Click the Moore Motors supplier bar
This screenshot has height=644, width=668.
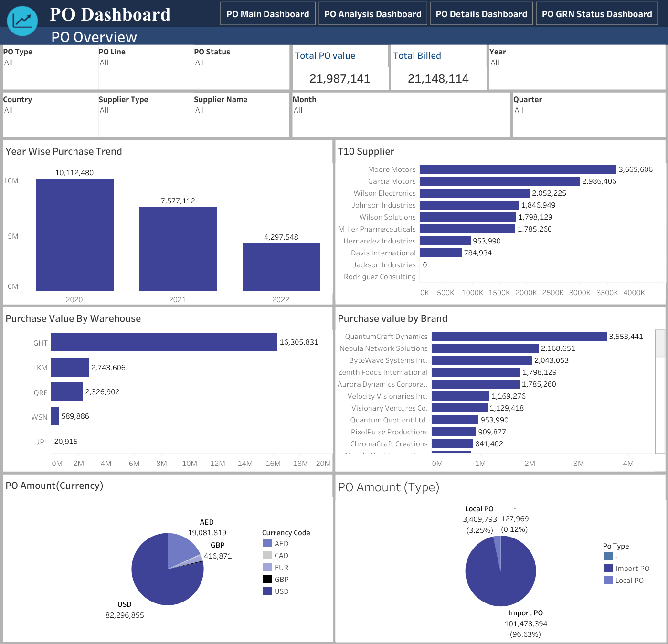[518, 169]
